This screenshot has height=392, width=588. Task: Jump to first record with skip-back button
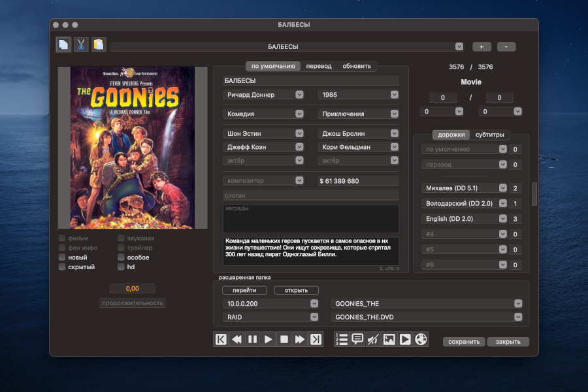click(x=221, y=340)
